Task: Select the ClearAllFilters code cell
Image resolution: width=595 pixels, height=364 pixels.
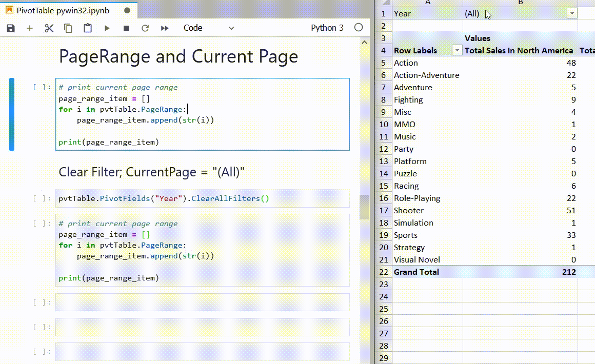Action: click(x=202, y=198)
